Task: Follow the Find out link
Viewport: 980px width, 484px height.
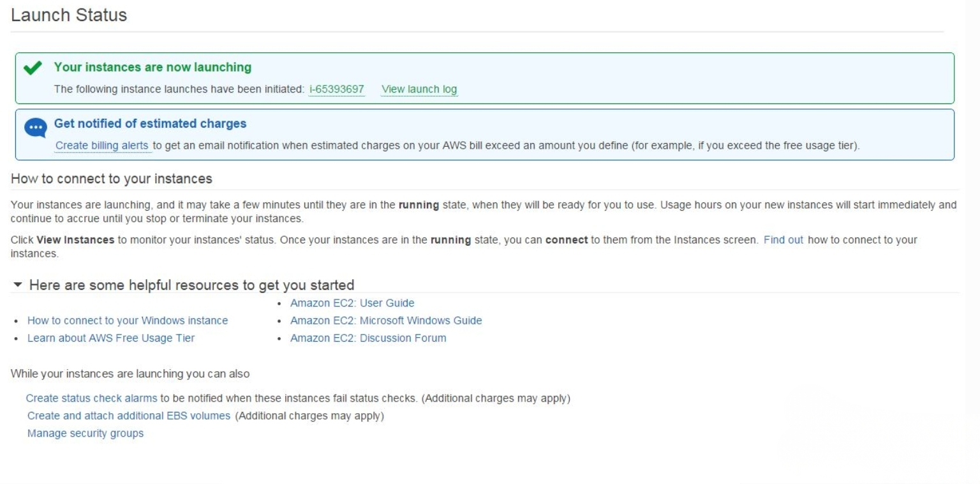Action: [783, 240]
